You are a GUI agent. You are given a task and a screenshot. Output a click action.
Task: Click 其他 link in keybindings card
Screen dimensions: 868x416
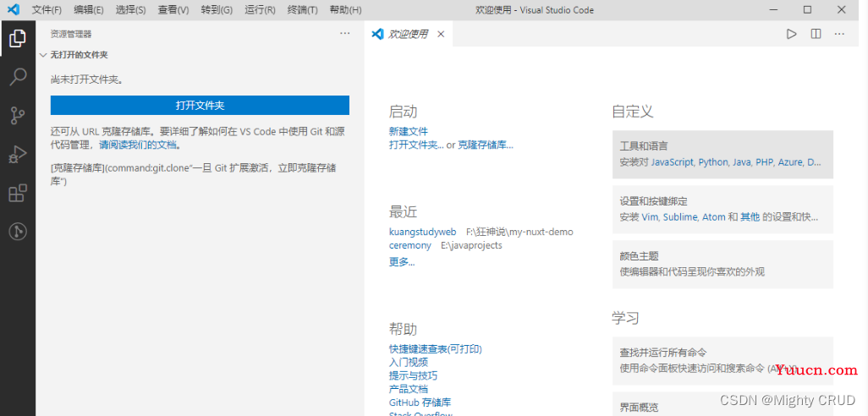pos(750,217)
